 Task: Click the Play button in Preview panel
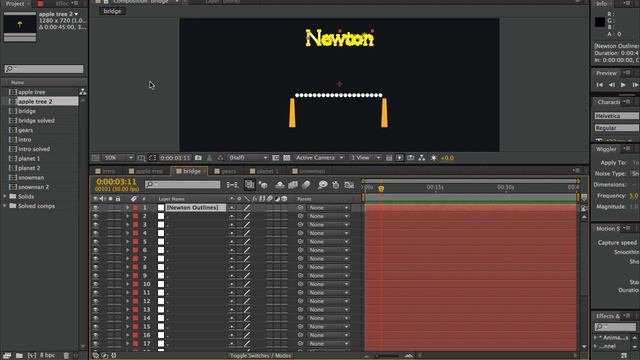click(x=623, y=84)
